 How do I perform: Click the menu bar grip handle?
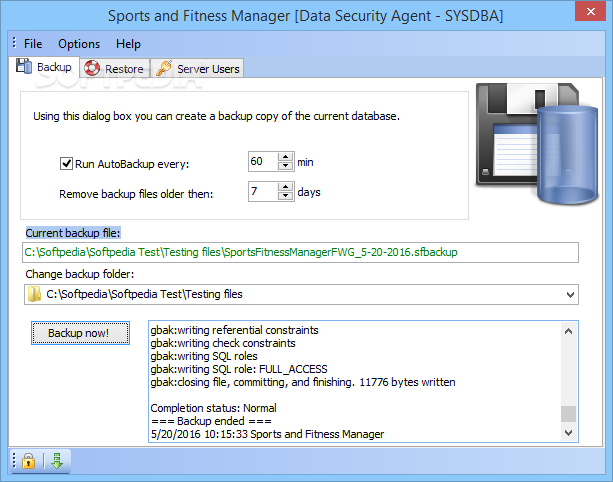click(14, 42)
